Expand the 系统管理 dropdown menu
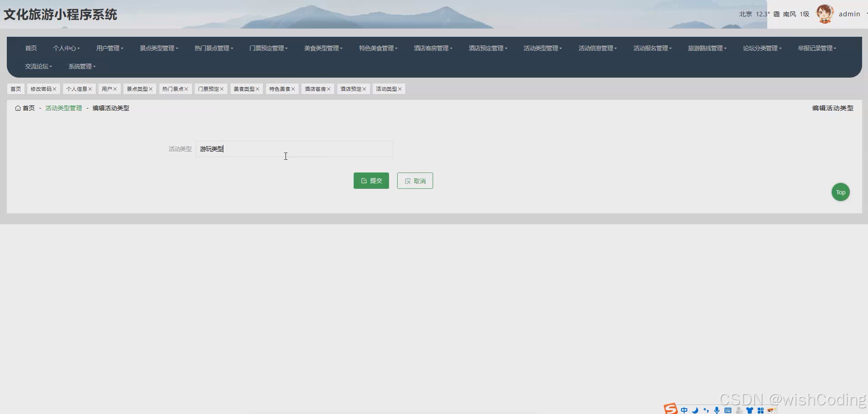868x414 pixels. [81, 66]
